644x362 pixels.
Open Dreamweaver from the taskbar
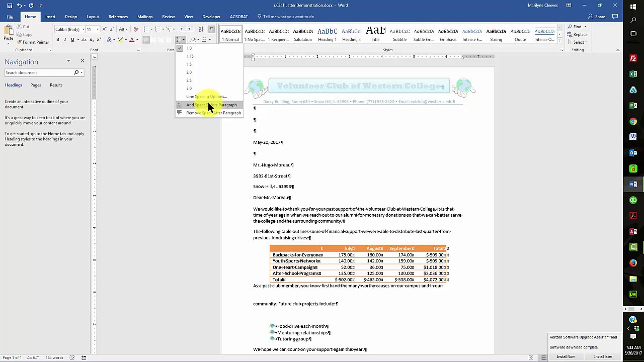click(x=633, y=295)
